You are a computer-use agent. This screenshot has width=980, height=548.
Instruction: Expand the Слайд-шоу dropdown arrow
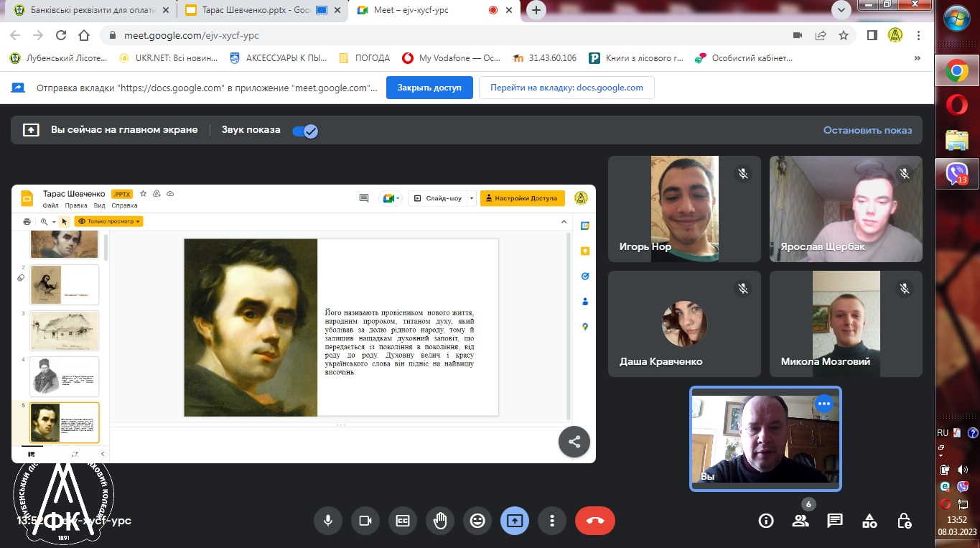point(472,198)
